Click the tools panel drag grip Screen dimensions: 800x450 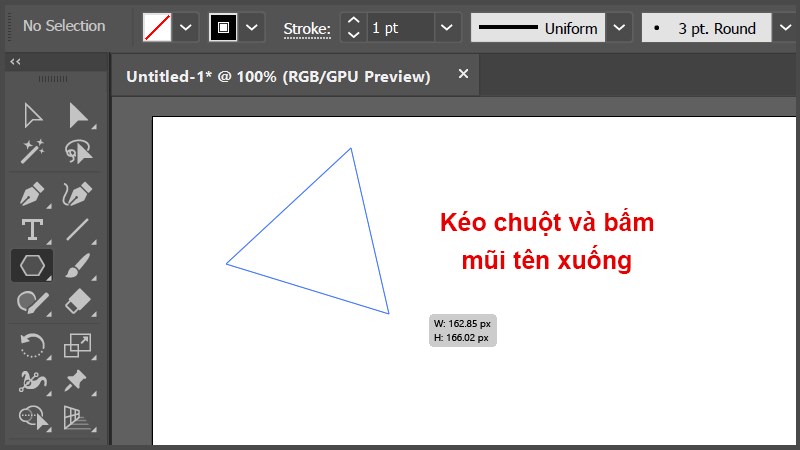(53, 79)
